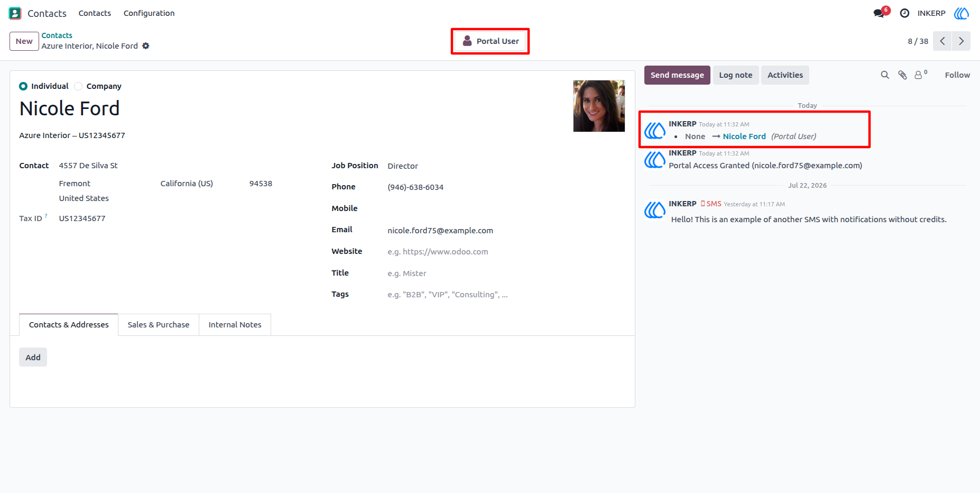Switch to Internal Notes tab
980x493 pixels.
click(x=235, y=325)
